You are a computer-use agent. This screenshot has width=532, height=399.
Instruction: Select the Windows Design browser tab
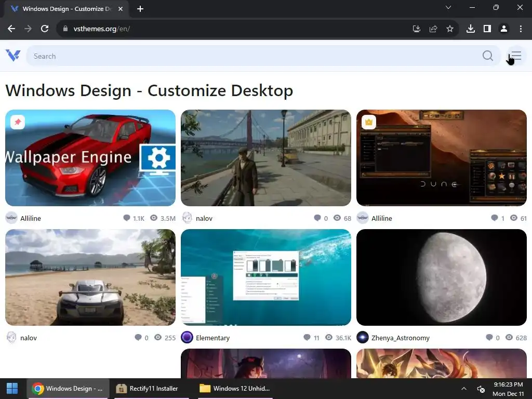coord(67,9)
